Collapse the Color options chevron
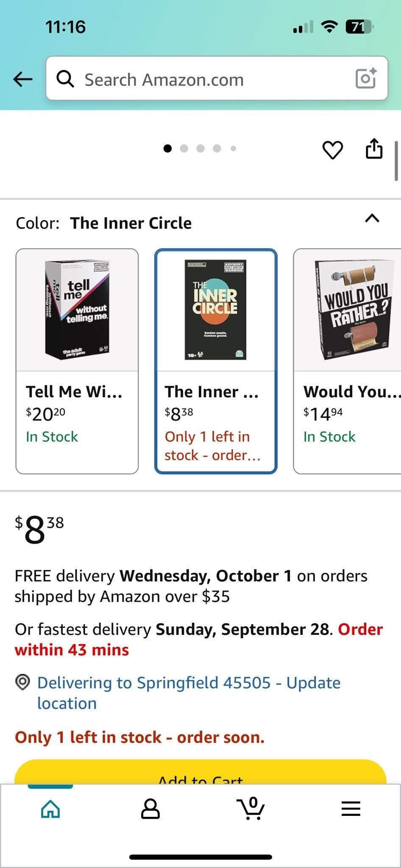 click(372, 218)
